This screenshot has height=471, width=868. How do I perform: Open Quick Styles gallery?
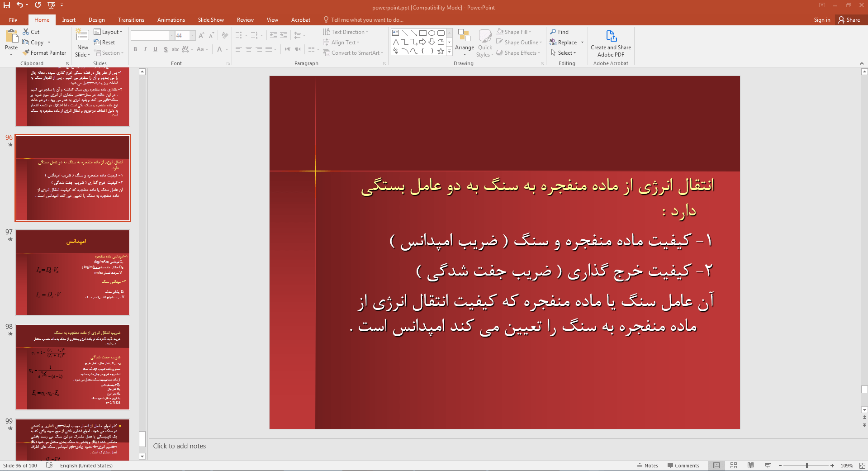(484, 42)
